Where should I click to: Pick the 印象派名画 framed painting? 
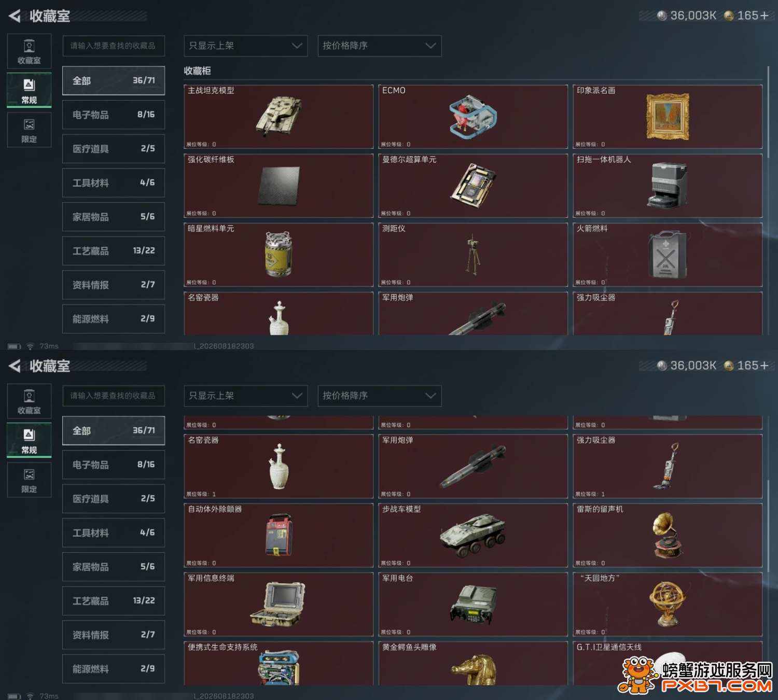coord(668,117)
